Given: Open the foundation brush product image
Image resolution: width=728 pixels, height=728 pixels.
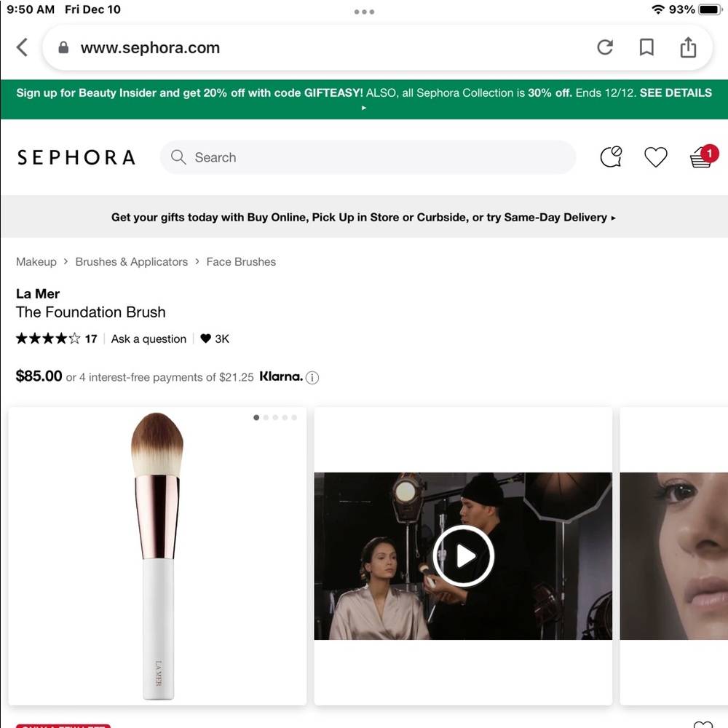Looking at the screenshot, I should pos(157,555).
